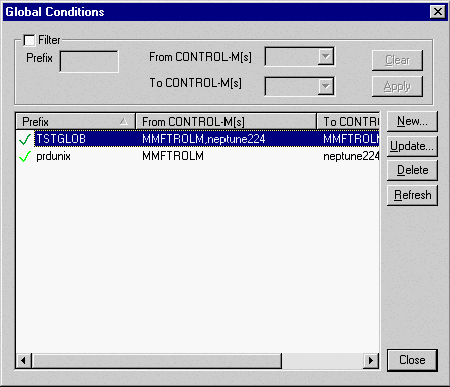Sort by From CONTROL-M[s] column header
This screenshot has height=387, width=450.
click(x=226, y=121)
